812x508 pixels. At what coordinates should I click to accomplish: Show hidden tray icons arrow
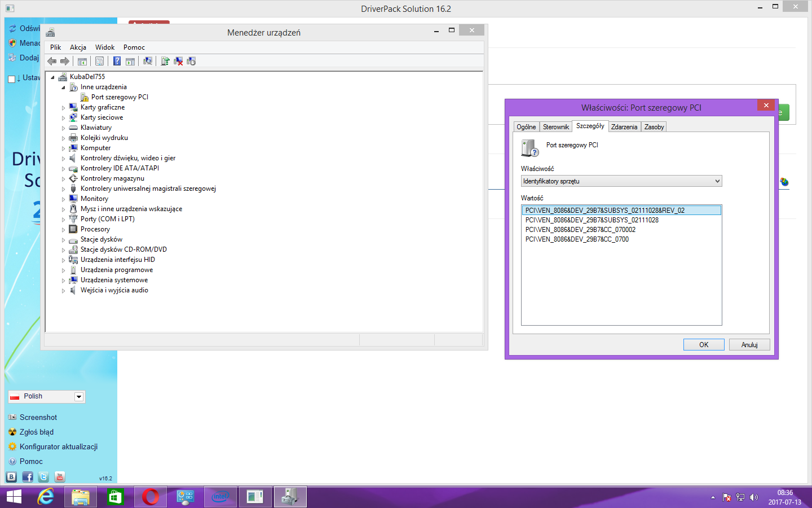click(713, 497)
